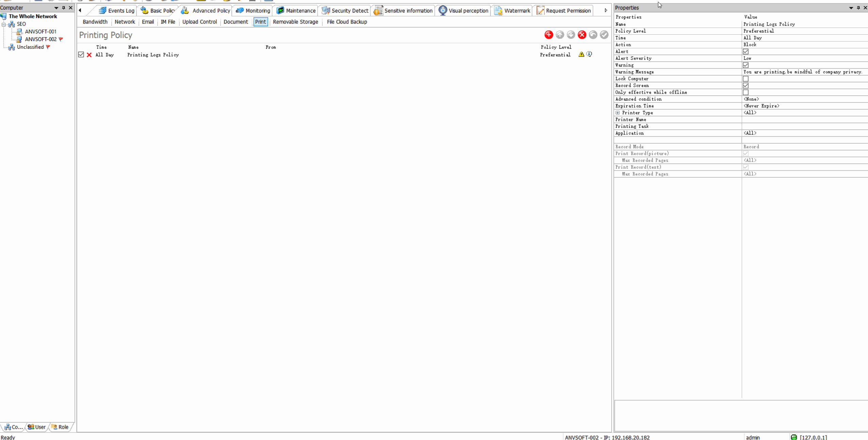Click the red delete policy button
868x440 pixels.
(x=582, y=35)
